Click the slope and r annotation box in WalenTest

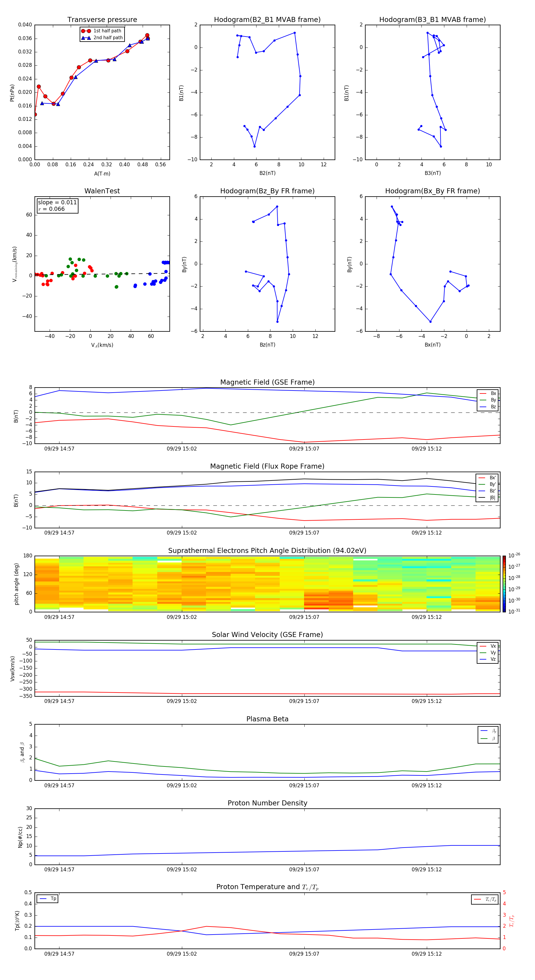pyautogui.click(x=57, y=206)
